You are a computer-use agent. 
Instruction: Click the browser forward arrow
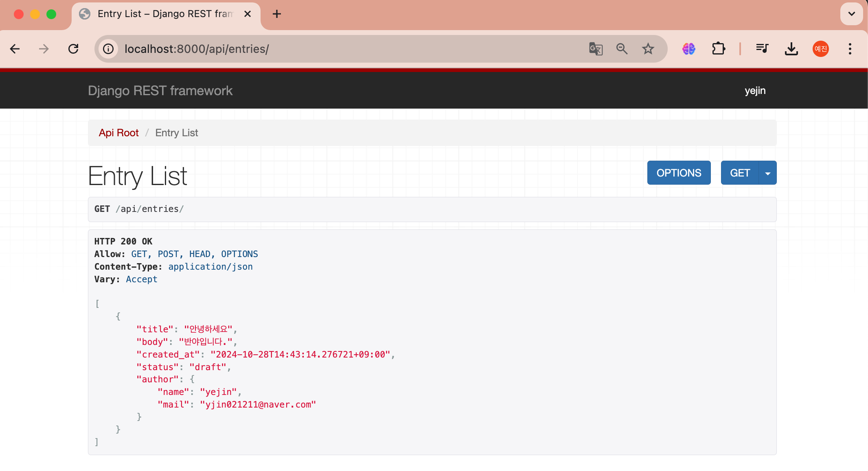(x=44, y=49)
